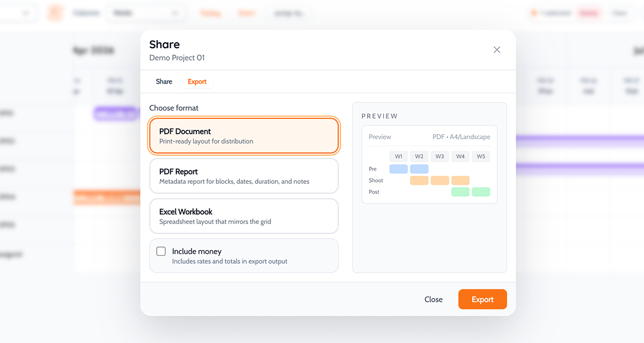Click the first blue Pre block
Image resolution: width=644 pixels, height=343 pixels.
[x=399, y=169]
